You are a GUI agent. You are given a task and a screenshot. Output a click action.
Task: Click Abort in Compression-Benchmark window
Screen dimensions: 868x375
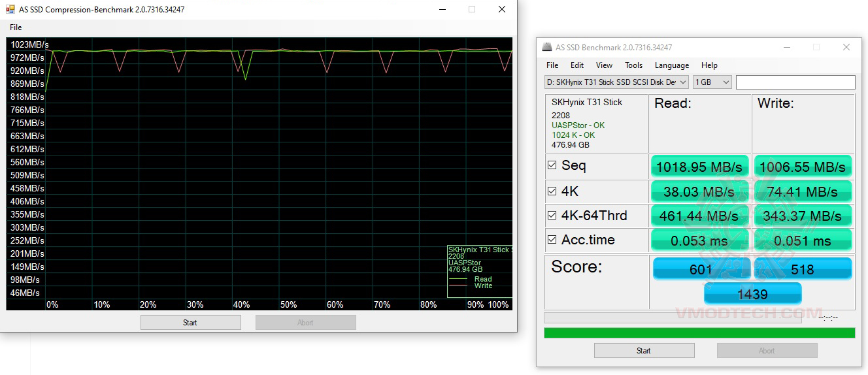pyautogui.click(x=305, y=322)
